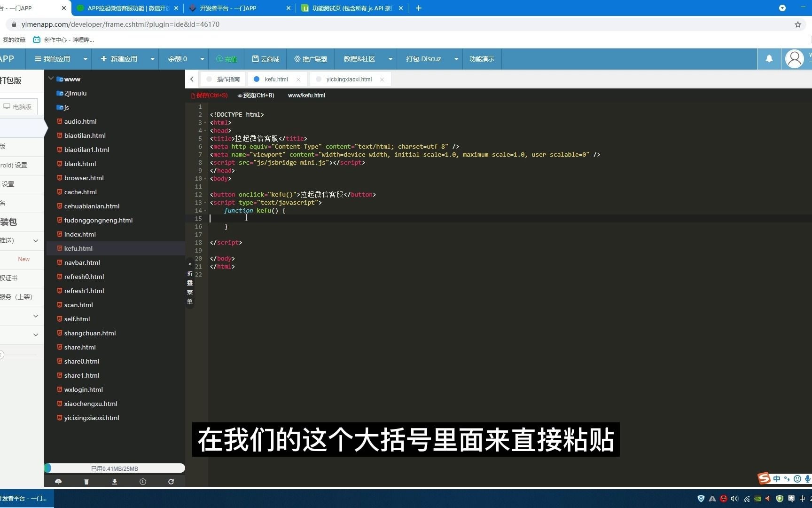
Task: Open the user account avatar
Action: point(794,58)
